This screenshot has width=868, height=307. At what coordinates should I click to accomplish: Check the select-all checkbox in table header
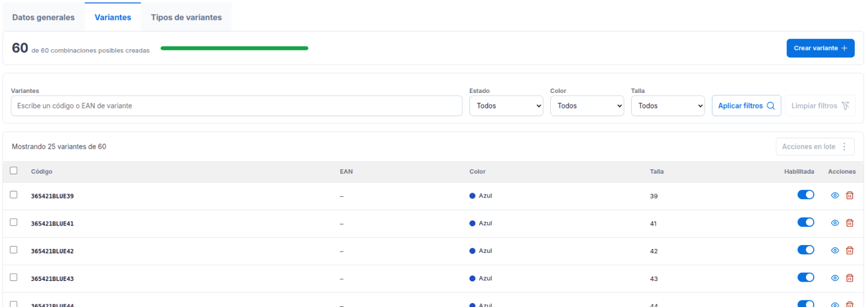coord(14,171)
